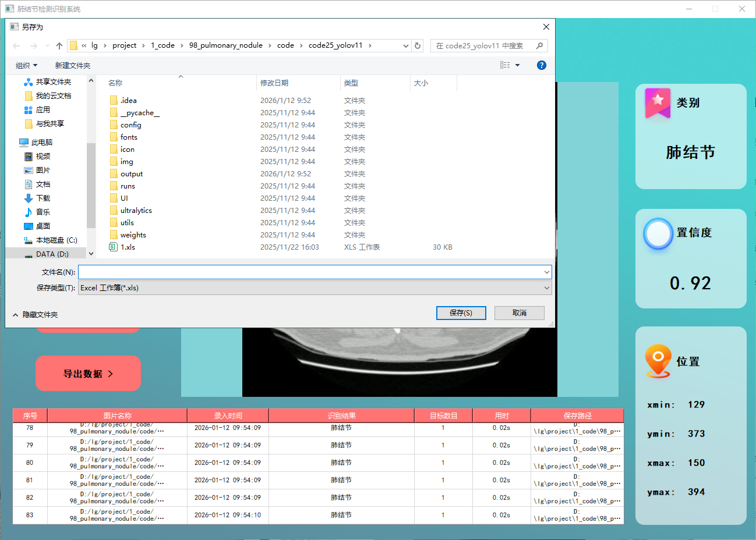Click the 导出数据 export data button
756x540 pixels.
(x=88, y=374)
